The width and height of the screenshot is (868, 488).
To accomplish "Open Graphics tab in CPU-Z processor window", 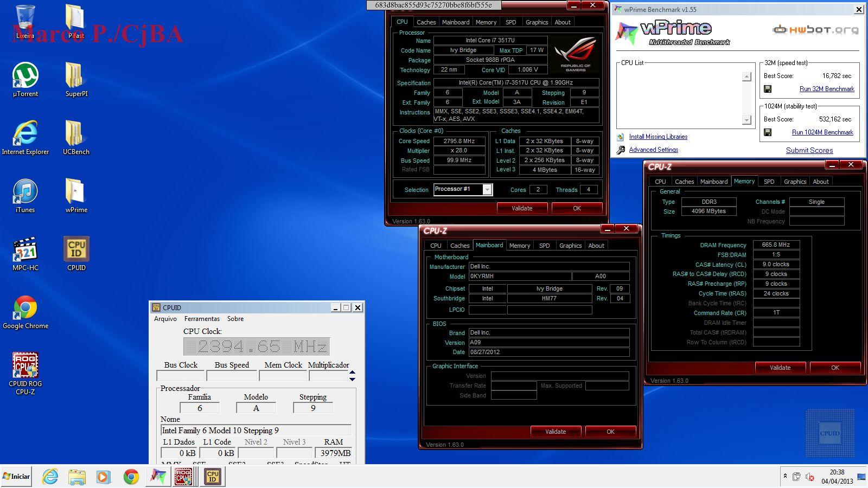I will point(537,22).
